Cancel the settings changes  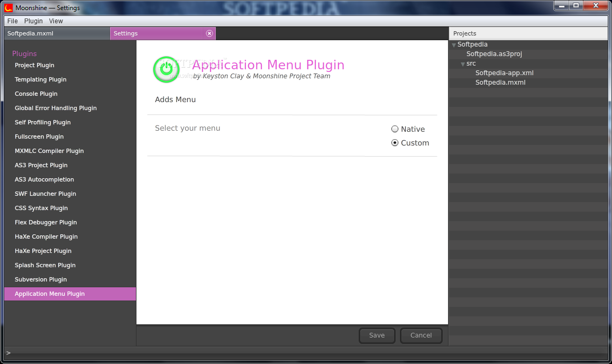(x=421, y=335)
